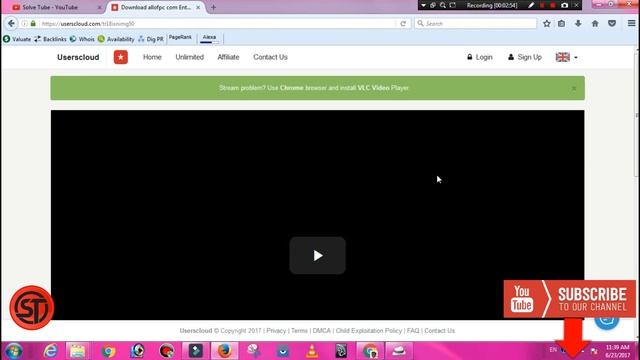This screenshot has height=360, width=640.
Task: Click the recorder zoom magnifier icon
Action: [443, 5]
